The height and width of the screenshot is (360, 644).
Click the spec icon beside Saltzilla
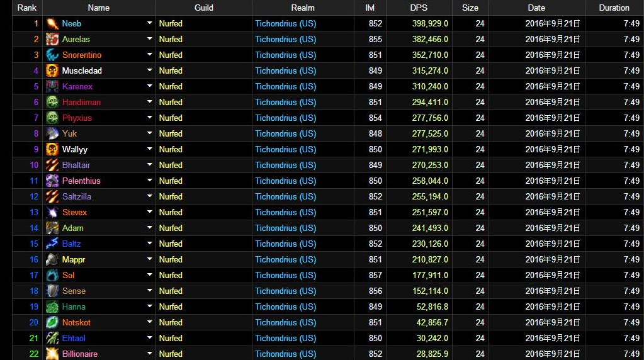(52, 196)
